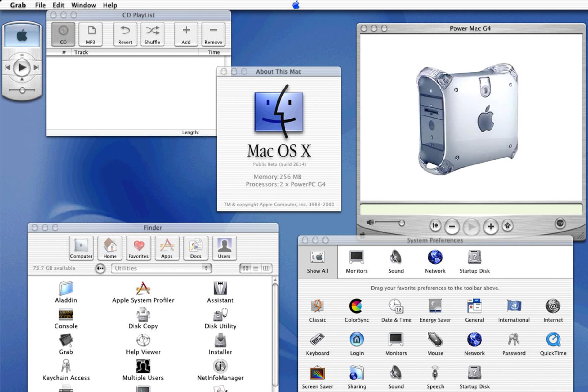Switch Finder to list view
This screenshot has height=392, width=588.
pos(256,268)
